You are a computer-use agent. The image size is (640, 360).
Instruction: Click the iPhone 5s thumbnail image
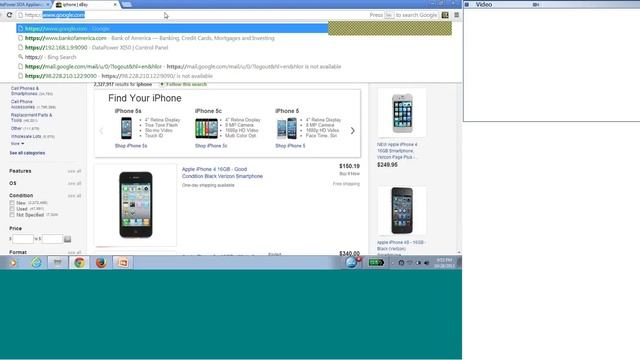click(x=127, y=128)
